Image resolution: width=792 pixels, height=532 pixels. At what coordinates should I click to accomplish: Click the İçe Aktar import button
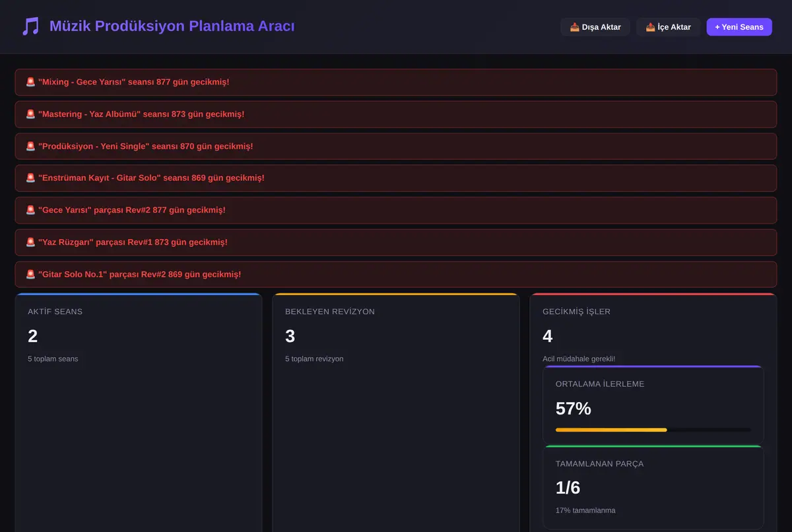coord(668,27)
